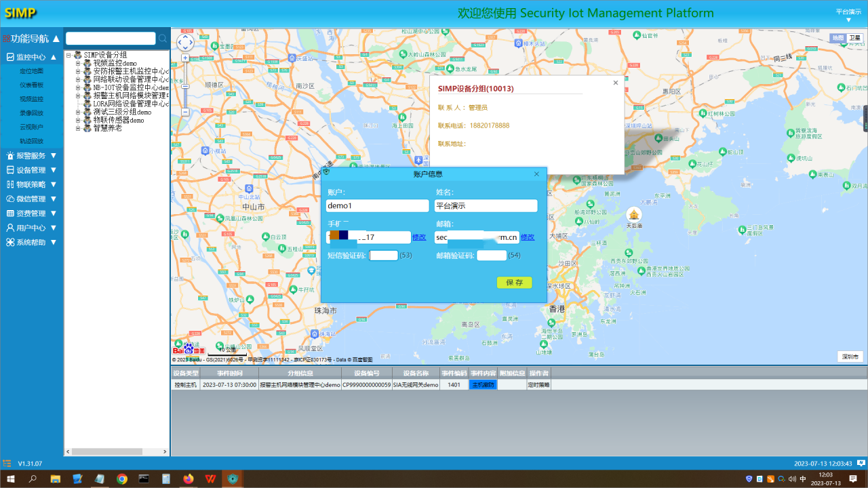Click the map zoom-out minus button

tap(185, 112)
